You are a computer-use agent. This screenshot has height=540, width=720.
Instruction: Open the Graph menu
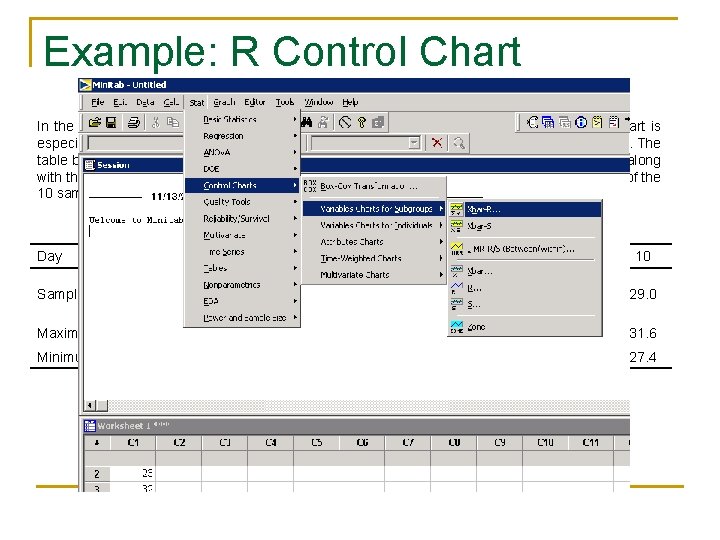[x=224, y=102]
